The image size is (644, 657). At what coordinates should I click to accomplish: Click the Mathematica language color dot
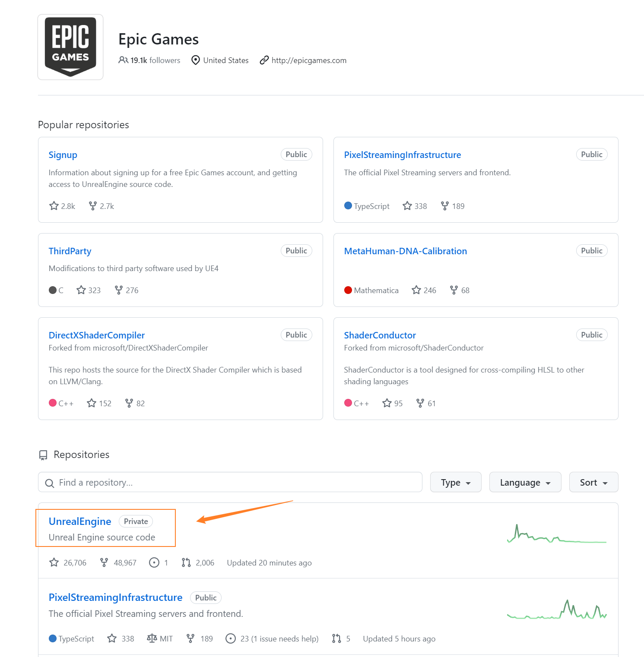click(x=348, y=290)
